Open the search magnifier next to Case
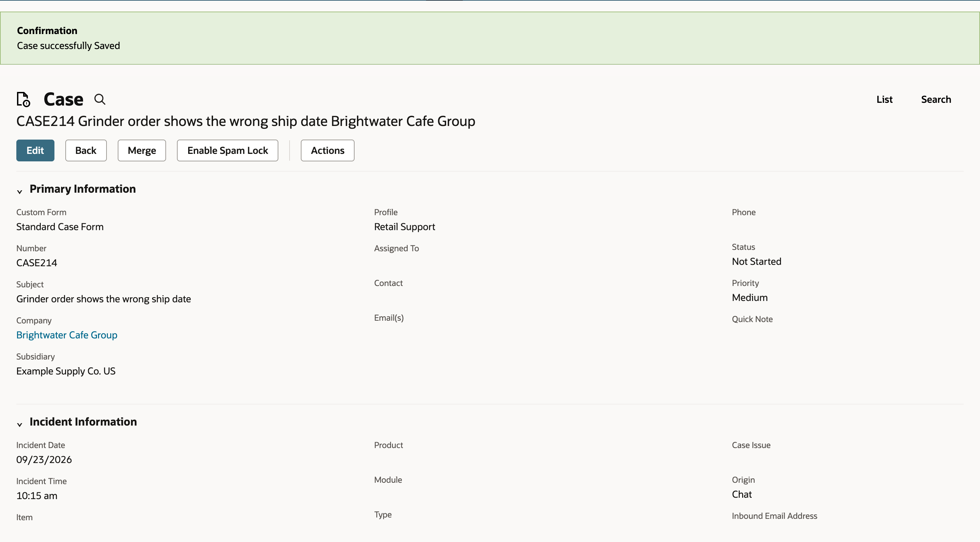The height and width of the screenshot is (542, 980). tap(100, 99)
